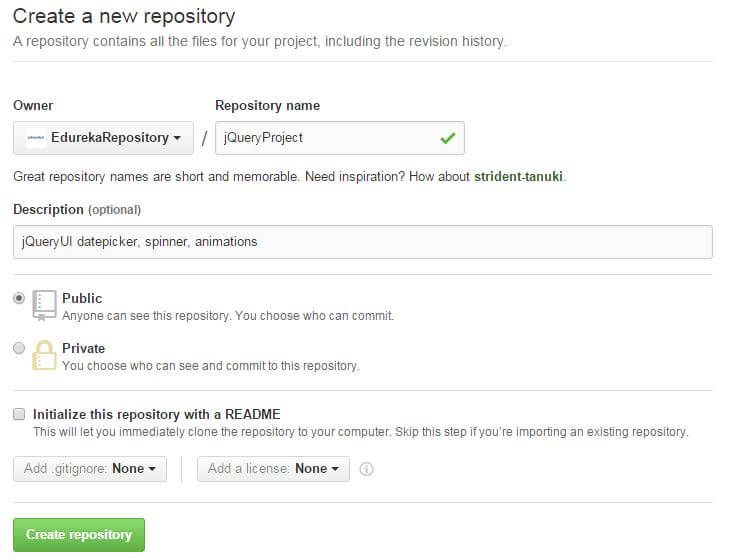Click the Public repository book icon
Image resolution: width=740 pixels, height=559 pixels.
point(44,305)
